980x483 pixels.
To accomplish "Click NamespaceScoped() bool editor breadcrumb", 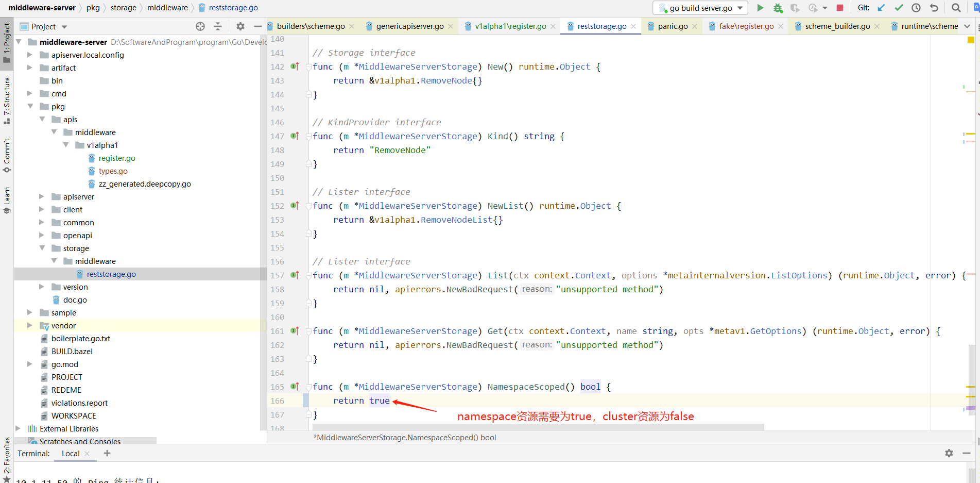I will click(405, 438).
